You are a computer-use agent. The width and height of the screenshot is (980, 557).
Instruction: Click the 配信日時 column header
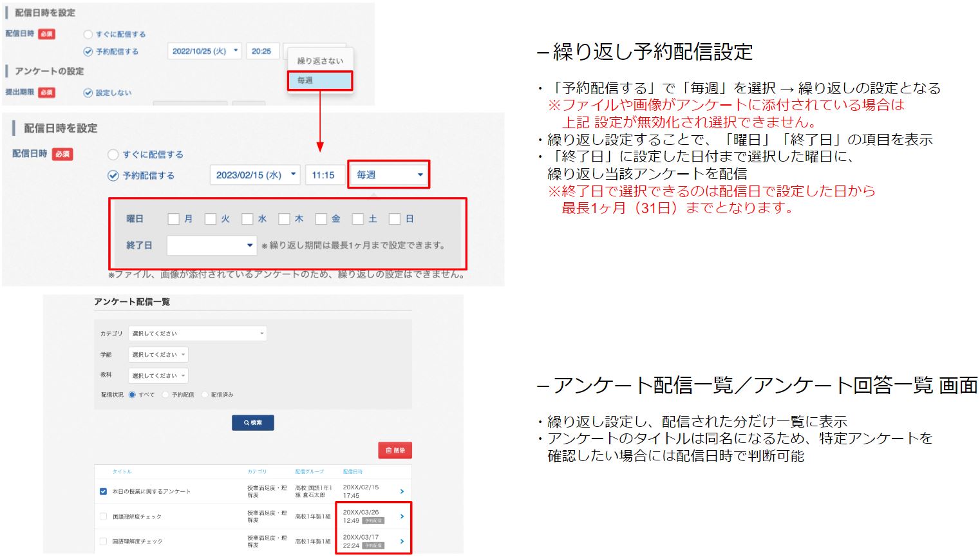click(353, 471)
